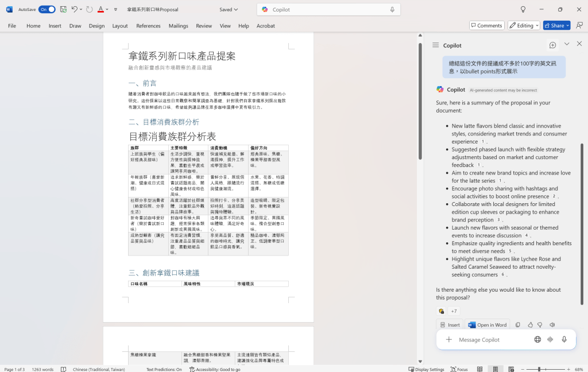Click the plus attach icon in message box
Image resolution: width=588 pixels, height=372 pixels.
449,340
